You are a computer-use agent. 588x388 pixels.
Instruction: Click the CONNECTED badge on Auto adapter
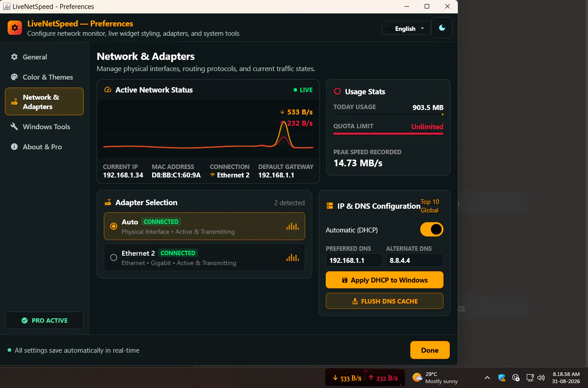pyautogui.click(x=161, y=222)
